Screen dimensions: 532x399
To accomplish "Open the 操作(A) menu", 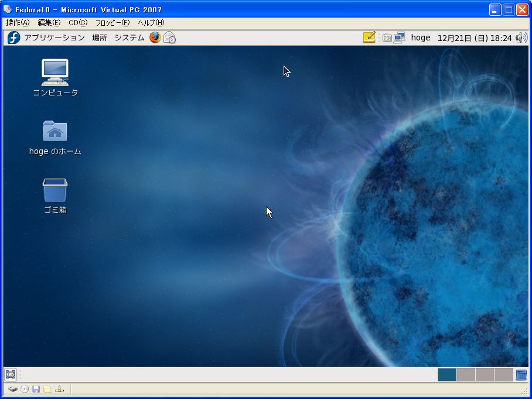I will (x=18, y=23).
